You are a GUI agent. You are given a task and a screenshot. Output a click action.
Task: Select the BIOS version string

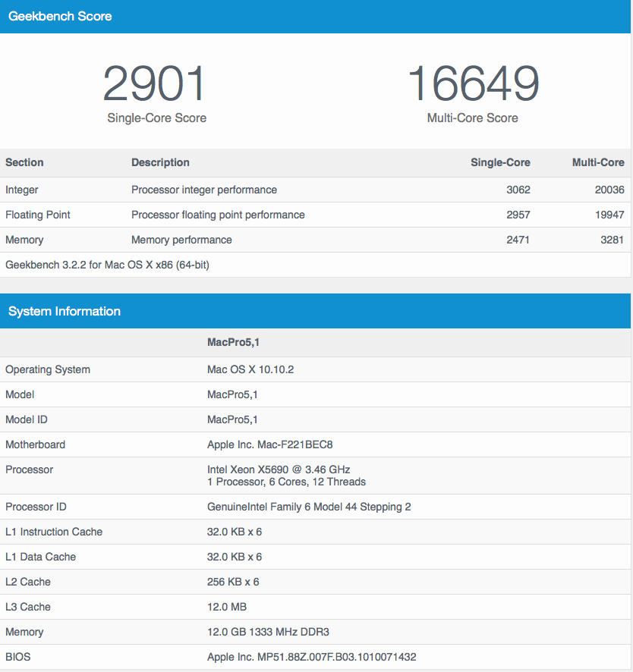point(312,657)
